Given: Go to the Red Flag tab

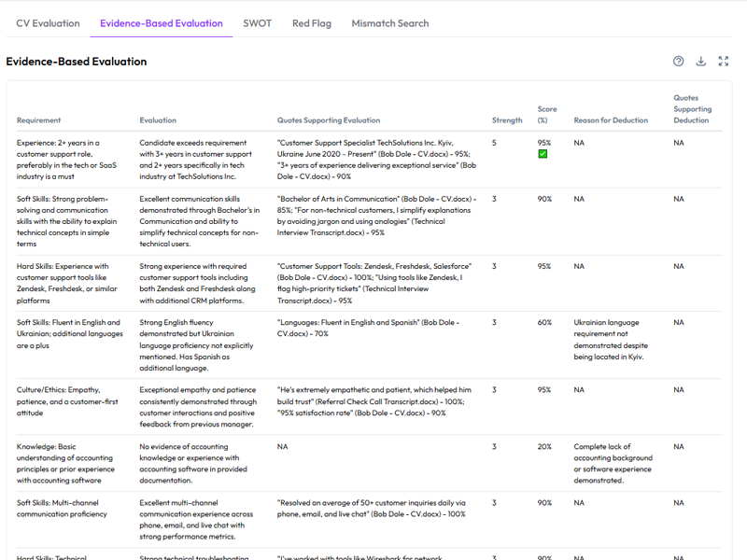Looking at the screenshot, I should point(311,23).
